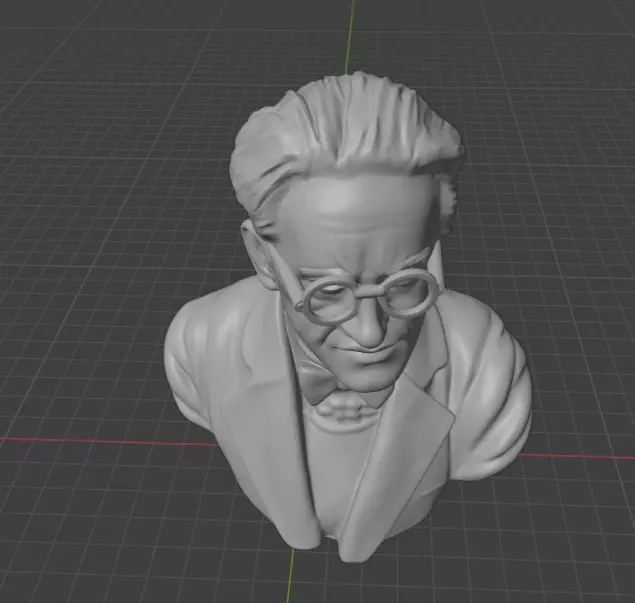Click the round eyeglasses on the bust
Screen dimensions: 635x603
click(x=369, y=292)
